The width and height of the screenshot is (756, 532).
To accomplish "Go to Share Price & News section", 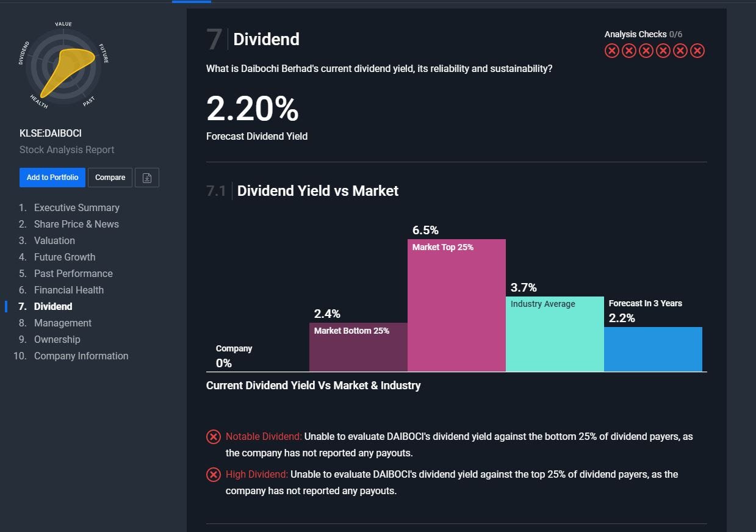I will click(x=76, y=224).
